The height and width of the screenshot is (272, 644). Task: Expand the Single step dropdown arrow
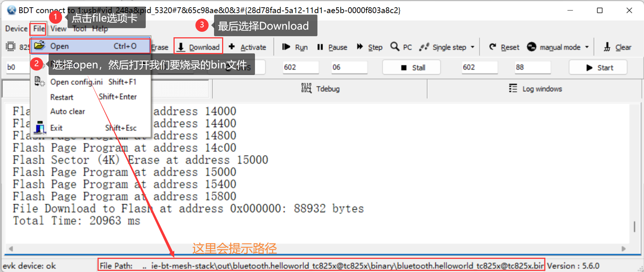coord(472,47)
